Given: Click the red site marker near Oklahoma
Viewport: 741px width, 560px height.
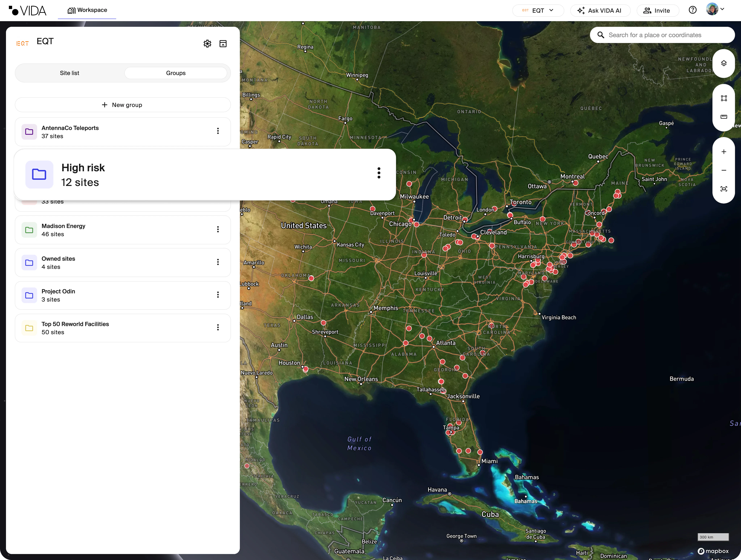Looking at the screenshot, I should tap(311, 278).
